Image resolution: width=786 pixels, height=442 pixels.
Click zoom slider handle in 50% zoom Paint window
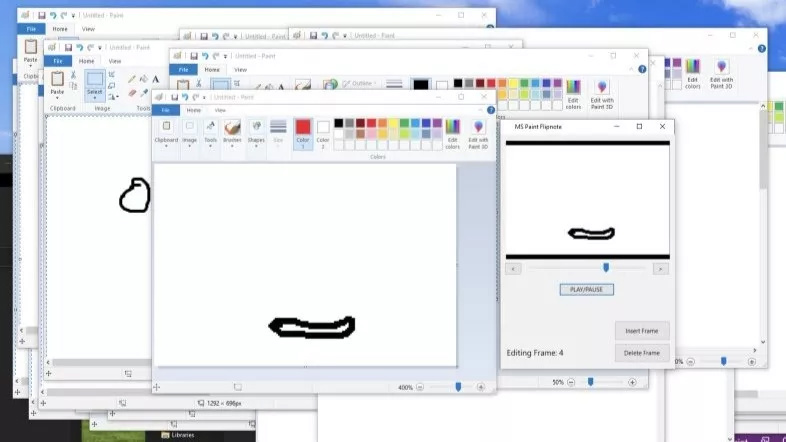[x=591, y=382]
